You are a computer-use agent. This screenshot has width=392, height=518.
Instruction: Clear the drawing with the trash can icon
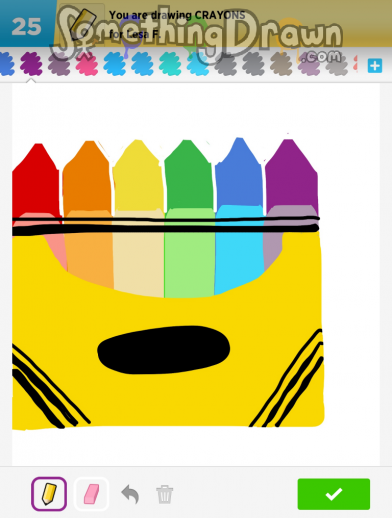pos(165,494)
